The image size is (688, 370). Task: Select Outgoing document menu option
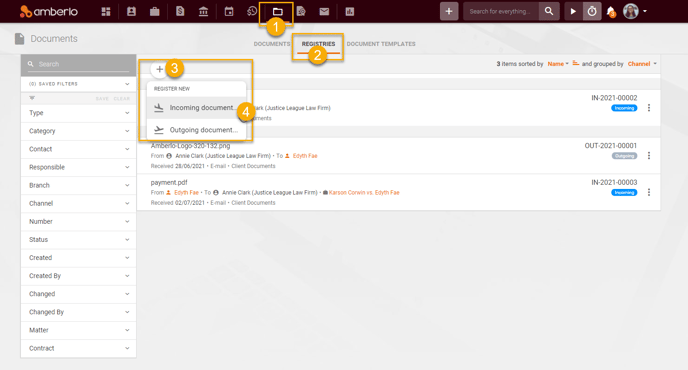click(x=196, y=130)
